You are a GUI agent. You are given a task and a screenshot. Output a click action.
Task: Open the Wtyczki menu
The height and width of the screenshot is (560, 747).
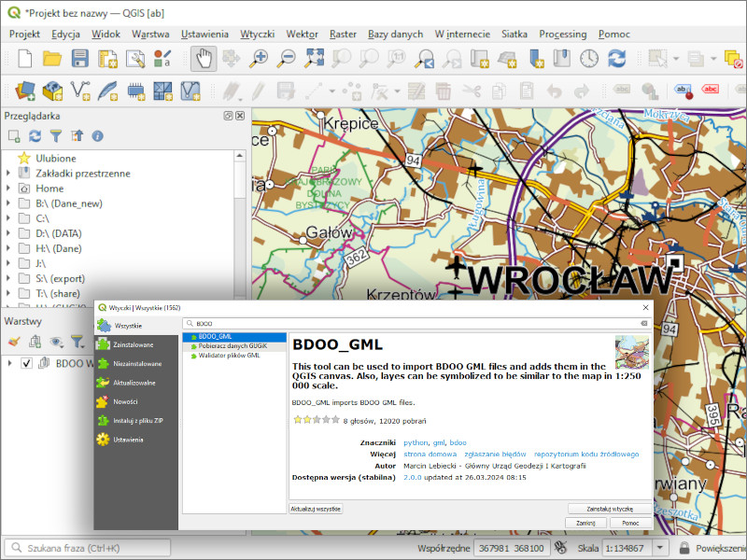click(x=258, y=35)
